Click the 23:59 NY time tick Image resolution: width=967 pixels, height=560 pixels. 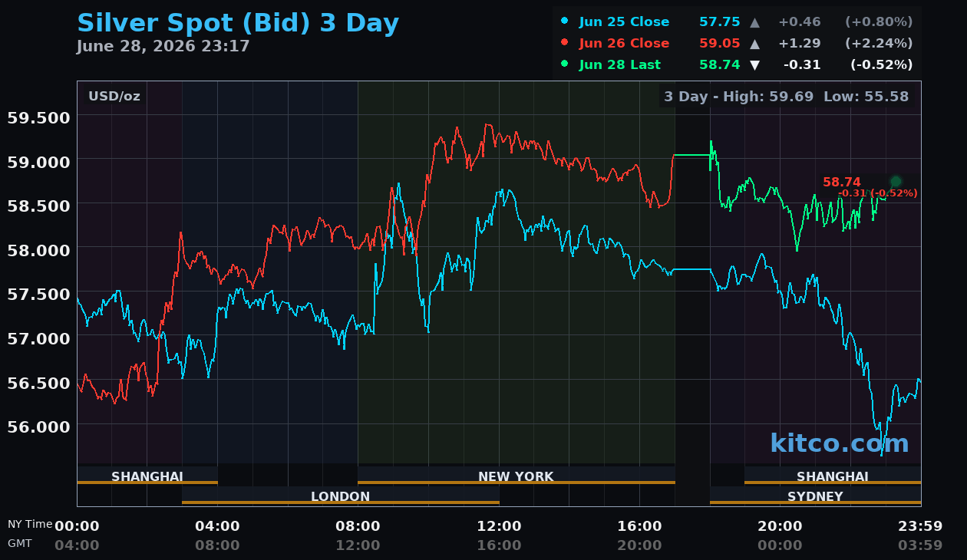click(920, 526)
